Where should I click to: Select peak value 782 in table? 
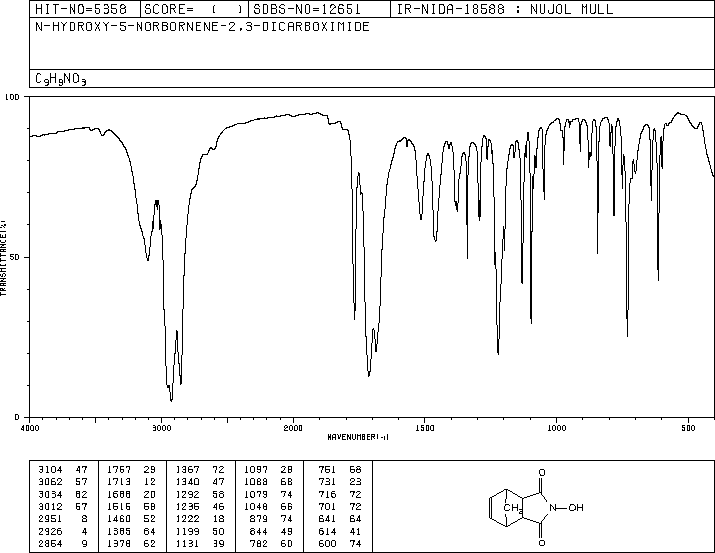258,543
